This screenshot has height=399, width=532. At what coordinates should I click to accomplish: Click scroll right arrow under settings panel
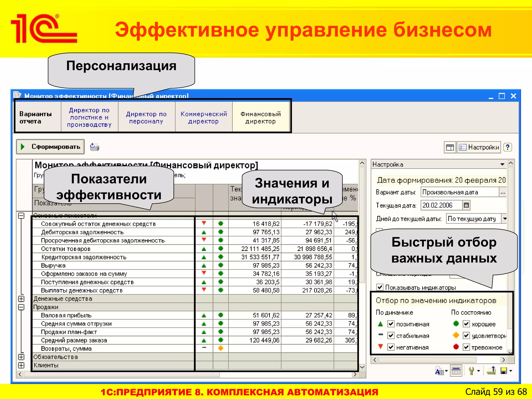(503, 360)
